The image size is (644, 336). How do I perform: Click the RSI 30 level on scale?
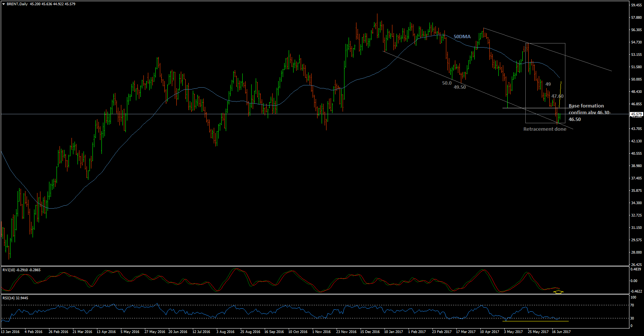(632, 318)
